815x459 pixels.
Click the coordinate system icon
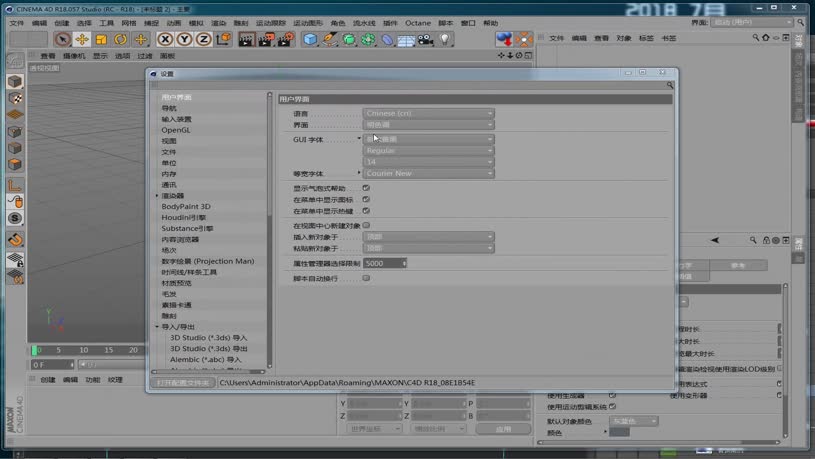224,39
